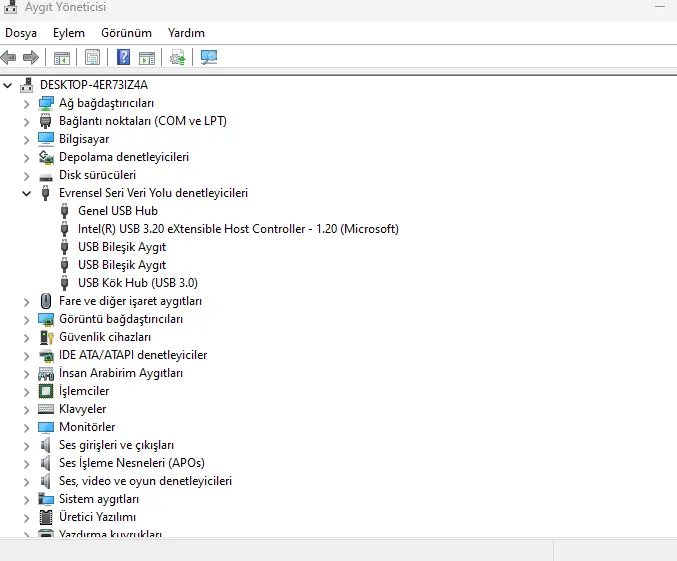This screenshot has width=677, height=561.
Task: Click the İnsan Arabirim Aygıtları icon
Action: pos(46,374)
